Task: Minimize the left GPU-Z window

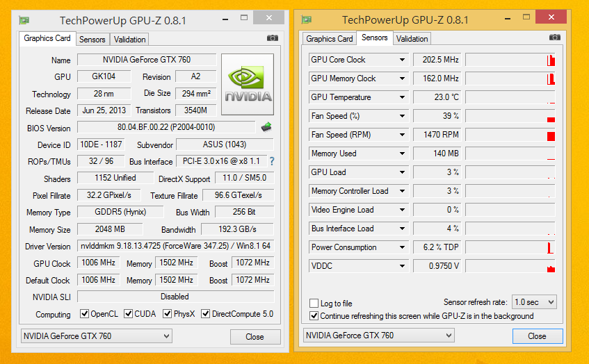Action: 225,18
